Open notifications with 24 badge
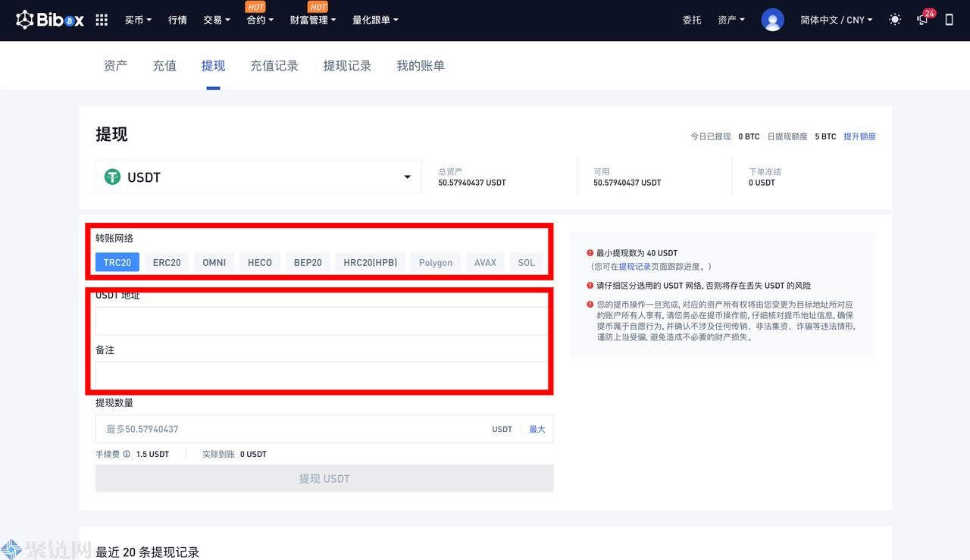 coord(924,18)
